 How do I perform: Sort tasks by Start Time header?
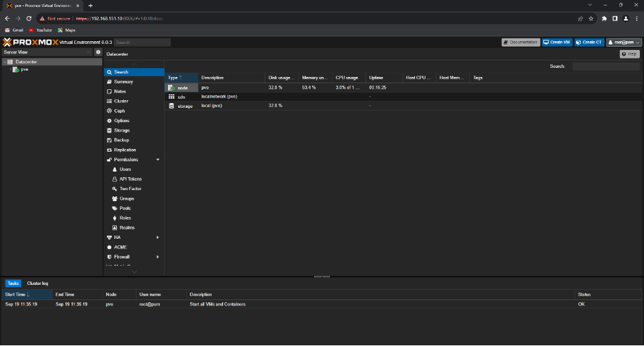(27, 295)
